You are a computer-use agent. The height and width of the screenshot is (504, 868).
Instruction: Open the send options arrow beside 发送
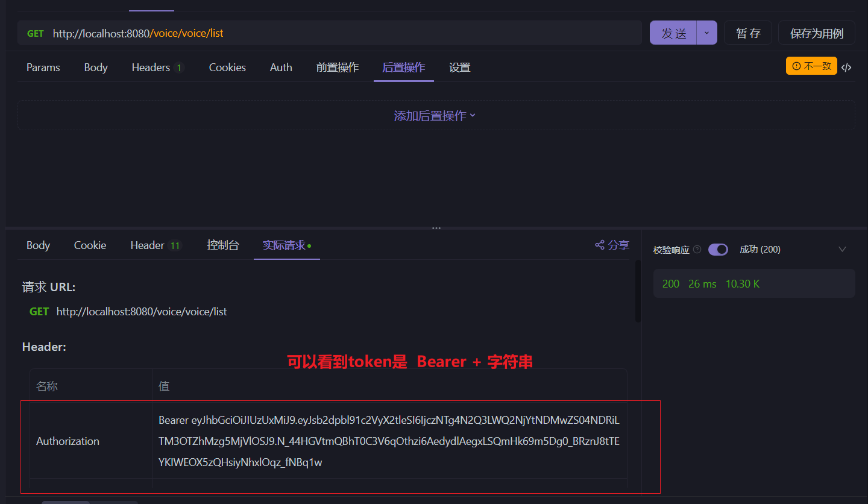point(706,33)
